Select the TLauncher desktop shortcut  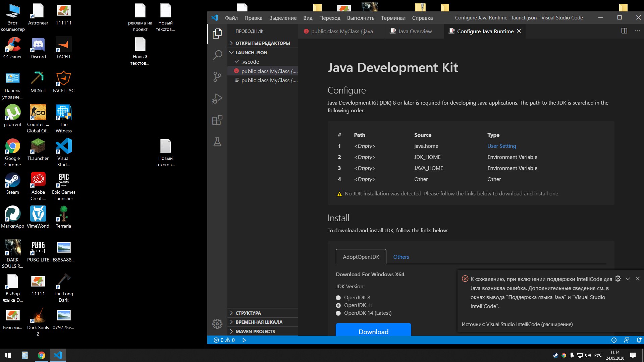(38, 149)
